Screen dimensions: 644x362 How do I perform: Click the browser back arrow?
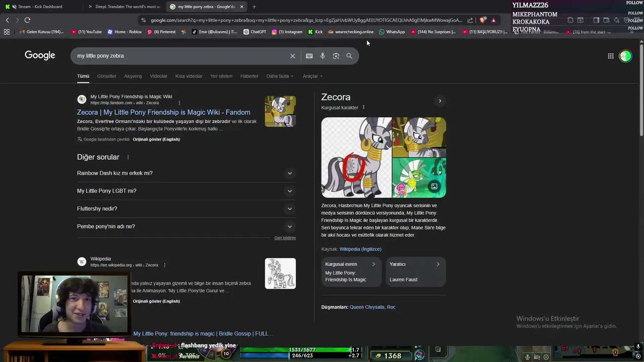point(7,20)
